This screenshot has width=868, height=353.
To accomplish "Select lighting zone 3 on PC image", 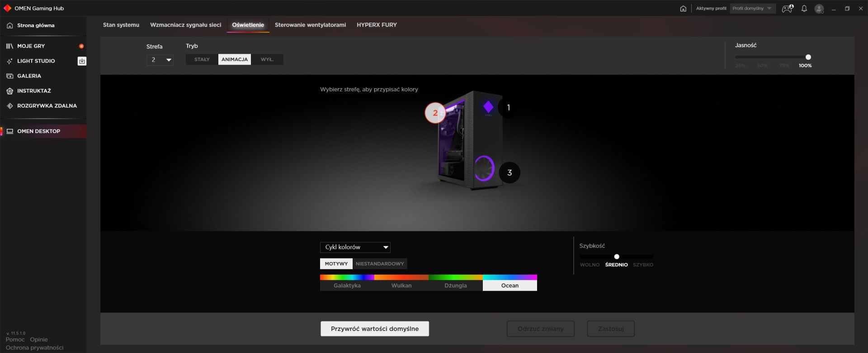I will (509, 172).
